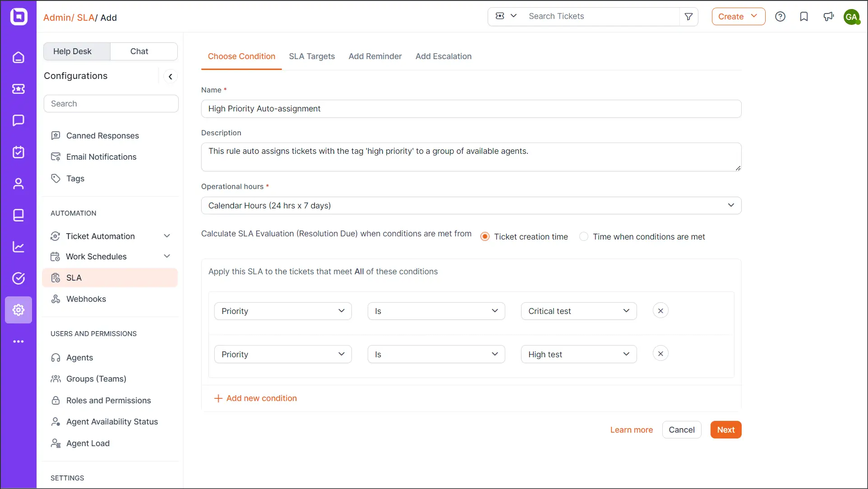Open the Chat section in the sidebar

18,120
